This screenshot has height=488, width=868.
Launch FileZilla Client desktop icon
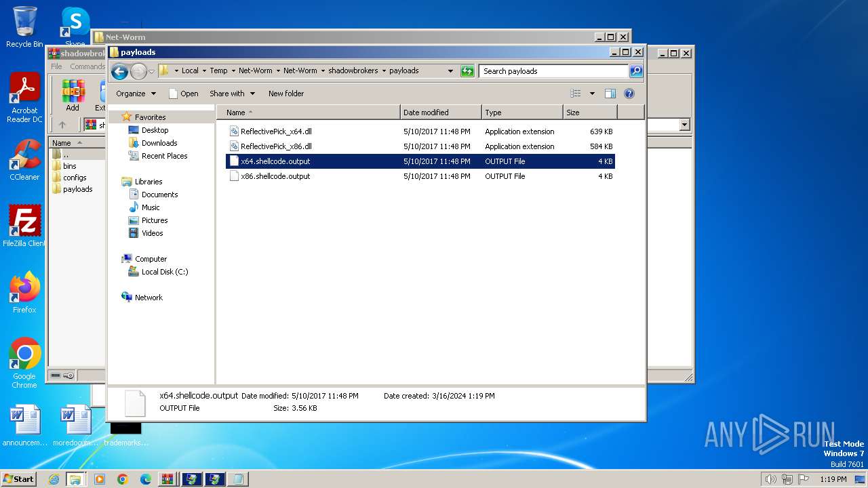coord(24,226)
